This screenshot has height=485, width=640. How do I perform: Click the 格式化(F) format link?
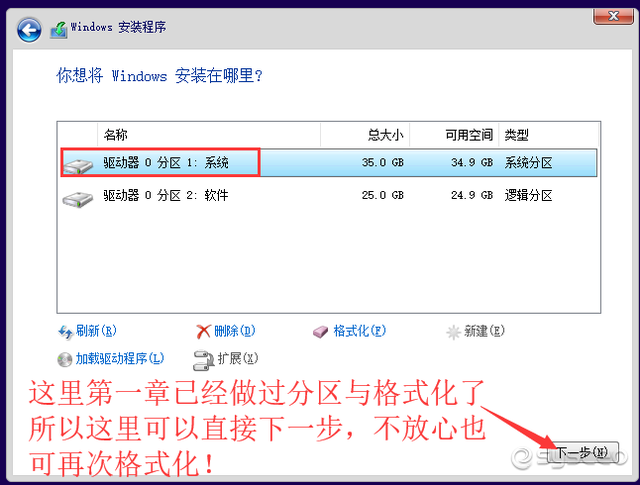[x=360, y=331]
